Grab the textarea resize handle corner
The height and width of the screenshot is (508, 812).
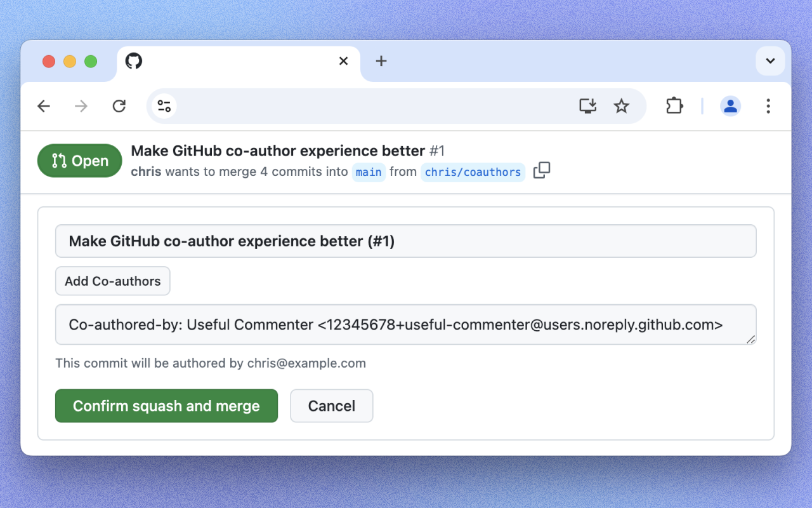point(750,339)
